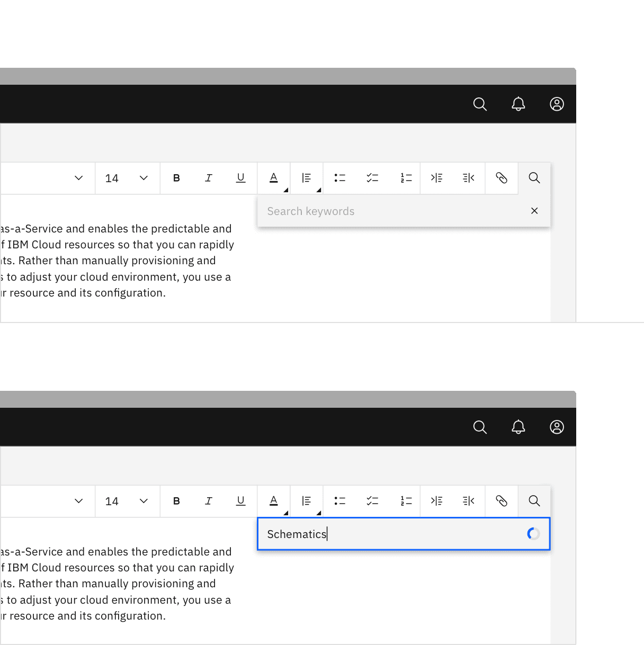Screen dimensions: 644x645
Task: Toggle the decrease indent option
Action: 469,178
